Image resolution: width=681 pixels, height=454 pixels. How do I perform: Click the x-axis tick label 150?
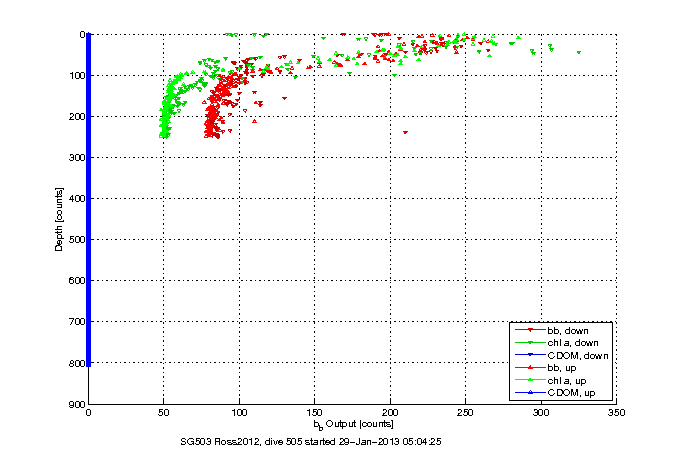314,412
